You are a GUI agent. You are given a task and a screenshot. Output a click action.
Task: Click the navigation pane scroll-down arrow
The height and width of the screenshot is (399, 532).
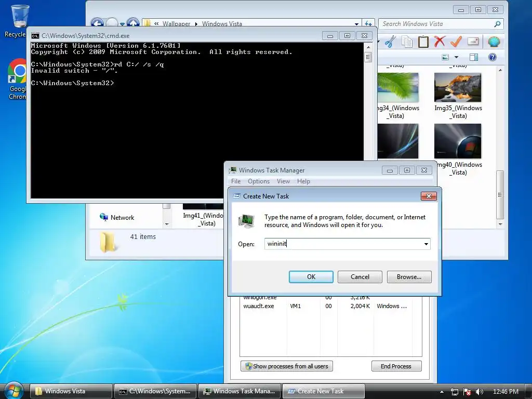pos(166,224)
